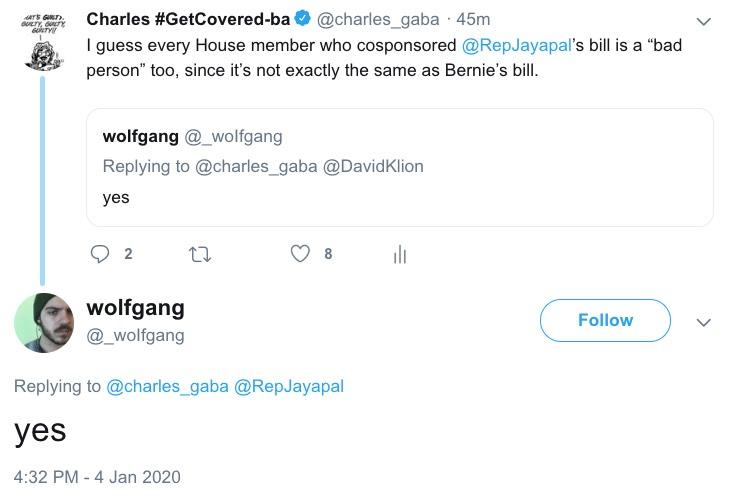Click @RepJayapal in the main reply line
This screenshot has width=731, height=500.
[288, 386]
